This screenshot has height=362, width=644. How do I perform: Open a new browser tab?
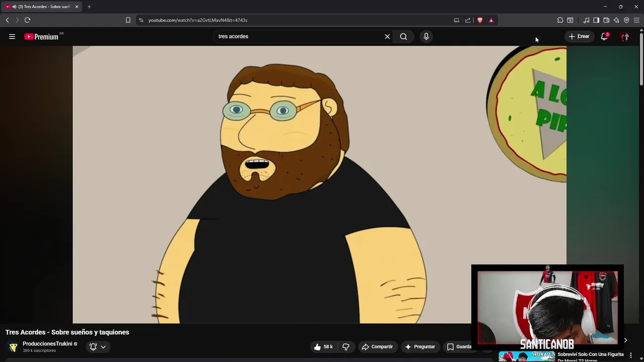(x=89, y=7)
